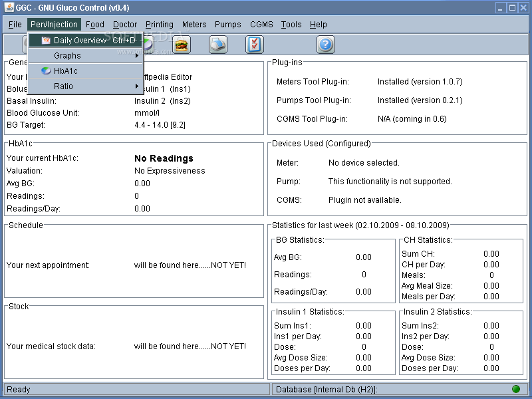Image resolution: width=532 pixels, height=399 pixels.
Task: Click 'Installed (version 1.0.7)' meters plug-in text
Action: 420,82
